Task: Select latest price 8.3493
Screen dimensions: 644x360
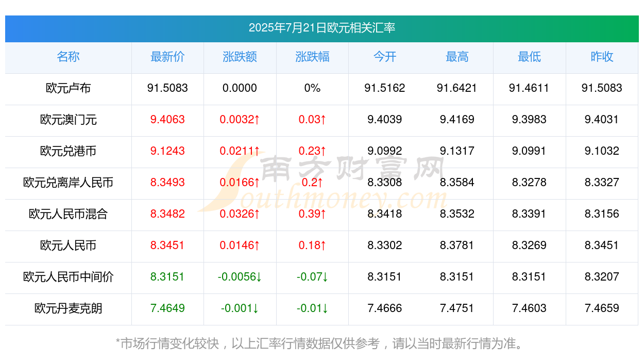Action: coord(167,183)
